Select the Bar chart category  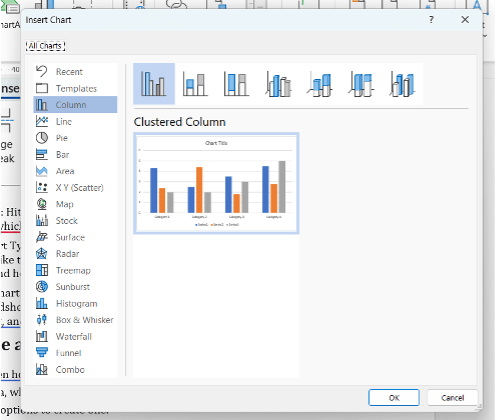tap(75, 154)
